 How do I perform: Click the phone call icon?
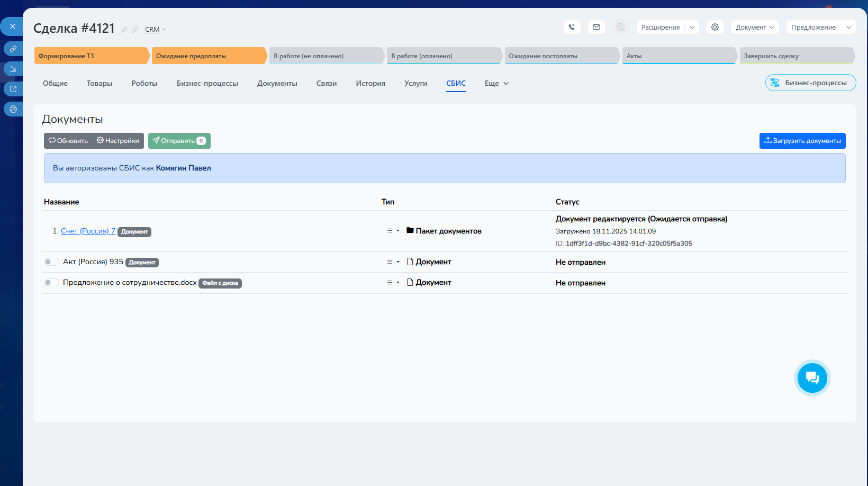coord(572,27)
